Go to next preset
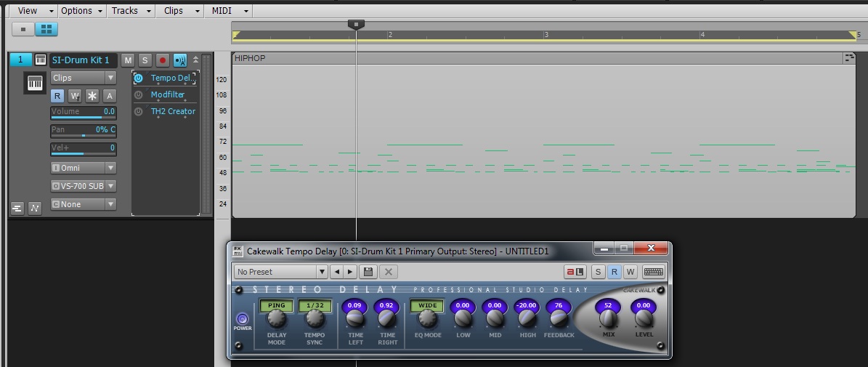Screen dimensions: 868x367 pyautogui.click(x=350, y=272)
